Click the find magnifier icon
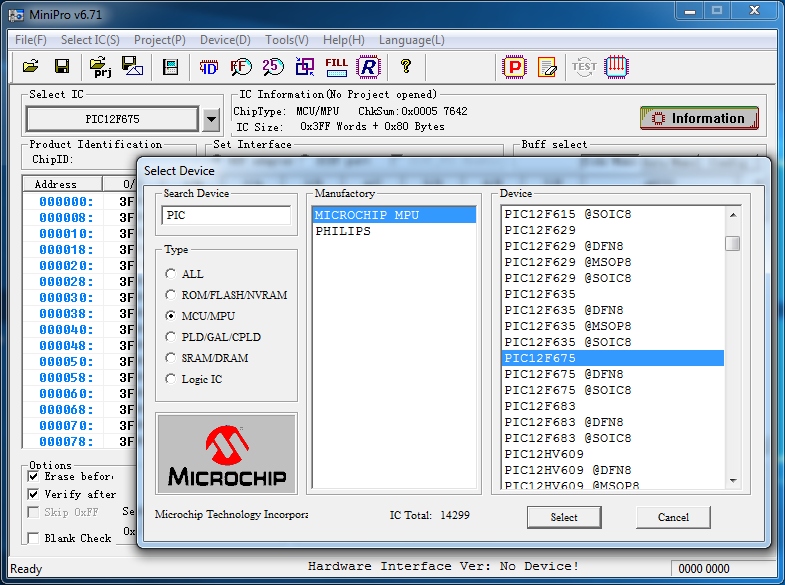785x585 pixels. (241, 67)
